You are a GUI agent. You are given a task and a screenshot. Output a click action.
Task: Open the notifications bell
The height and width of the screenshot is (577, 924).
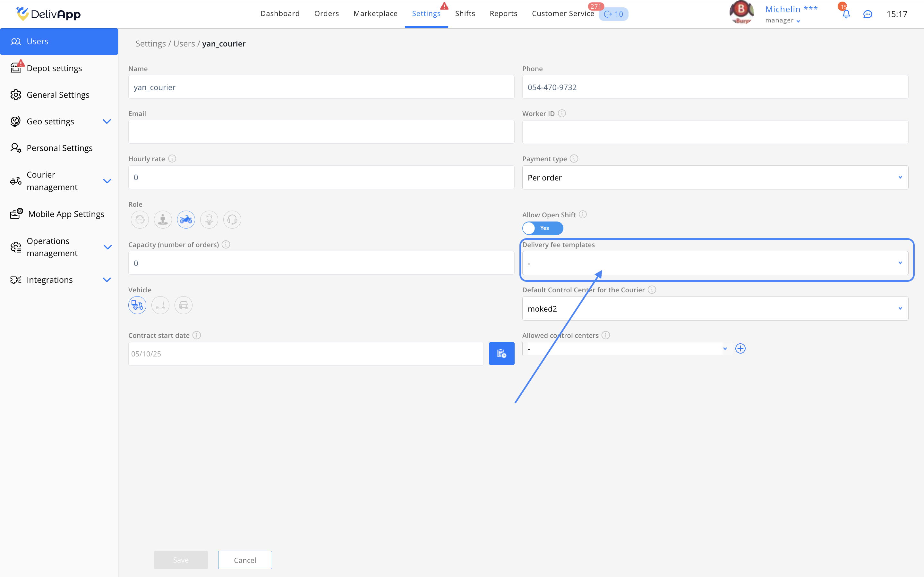click(846, 14)
